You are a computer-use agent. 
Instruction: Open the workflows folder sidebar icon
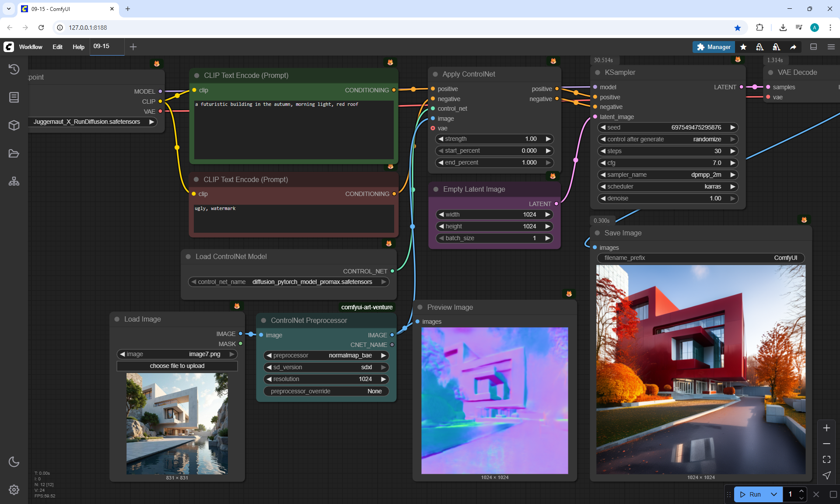(14, 154)
